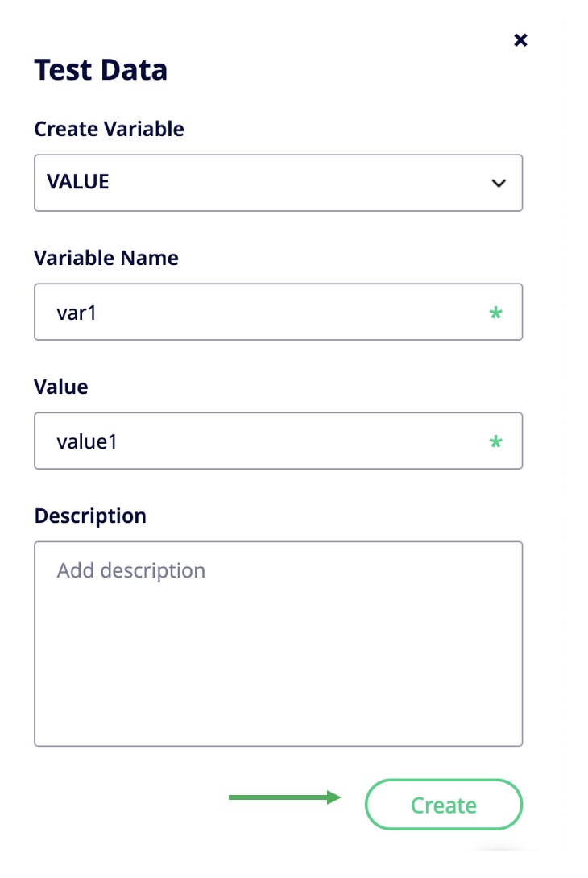
Task: Click the green asterisk in Variable Name field
Action: tap(495, 313)
